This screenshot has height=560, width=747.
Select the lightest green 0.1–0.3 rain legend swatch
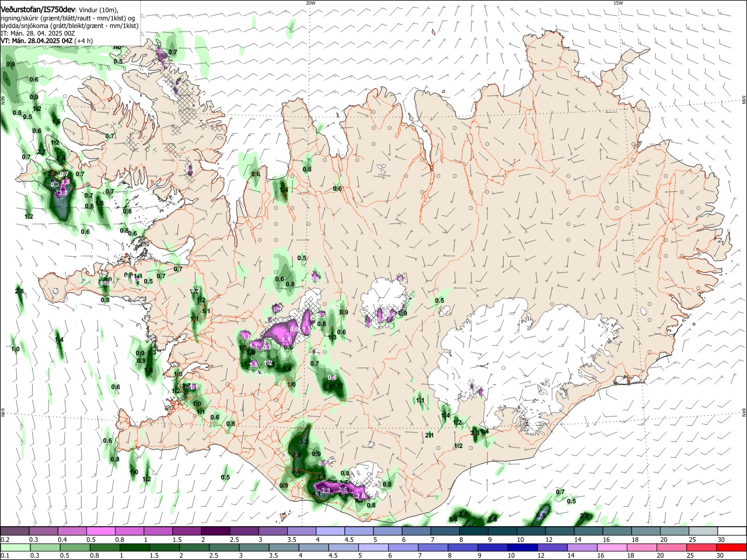click(15, 547)
